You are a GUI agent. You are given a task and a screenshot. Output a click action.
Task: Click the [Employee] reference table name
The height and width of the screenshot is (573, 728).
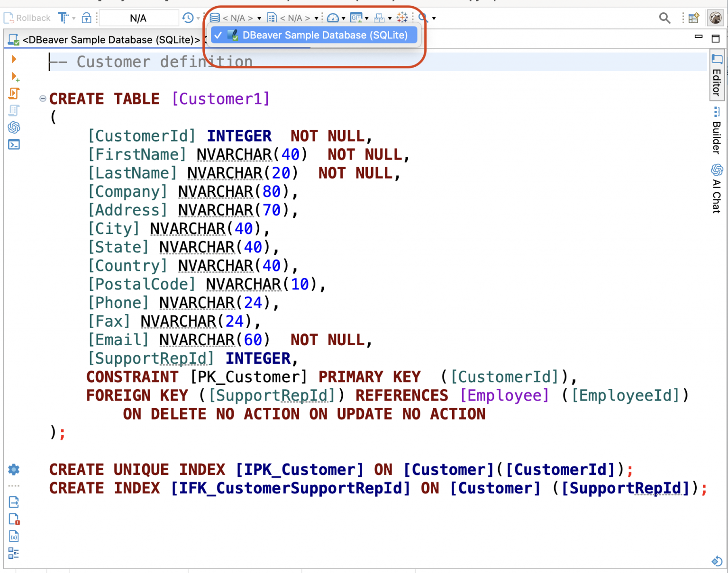coord(504,395)
